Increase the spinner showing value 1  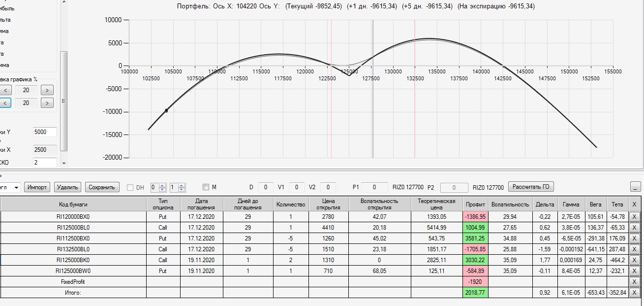coord(182,185)
